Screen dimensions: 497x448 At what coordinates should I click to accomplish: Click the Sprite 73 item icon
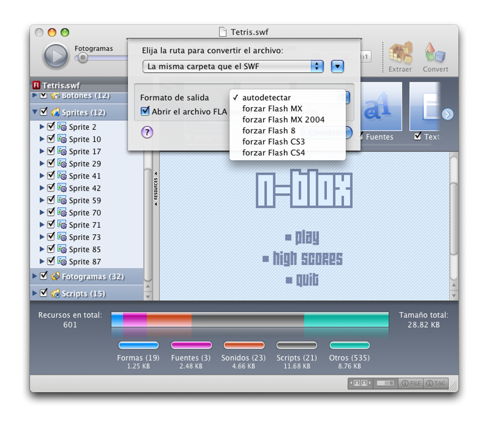pos(62,237)
